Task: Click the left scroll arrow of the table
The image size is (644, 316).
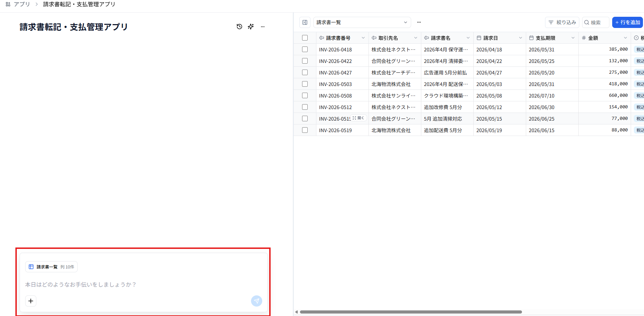Action: click(x=296, y=312)
